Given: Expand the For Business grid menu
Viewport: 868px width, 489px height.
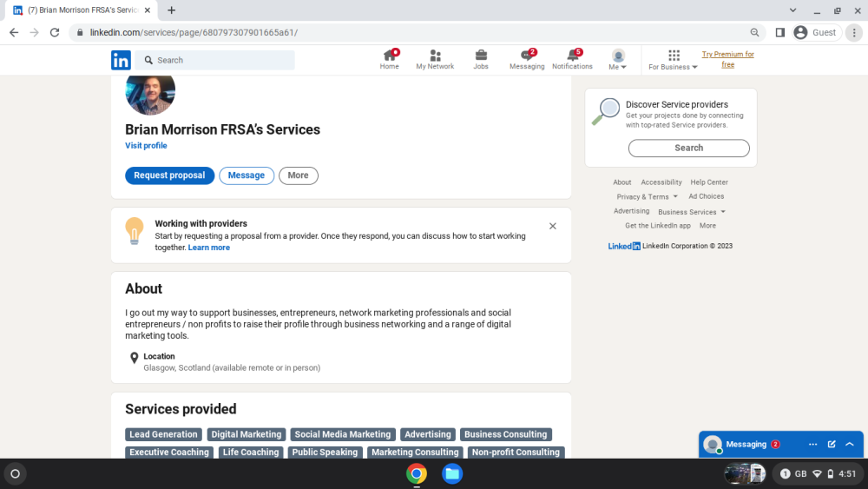Looking at the screenshot, I should (674, 60).
